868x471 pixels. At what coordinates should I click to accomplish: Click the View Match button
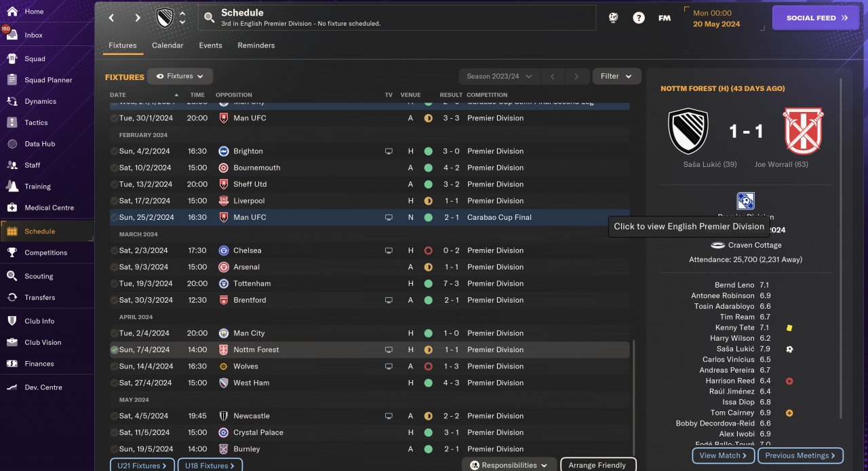pyautogui.click(x=723, y=455)
